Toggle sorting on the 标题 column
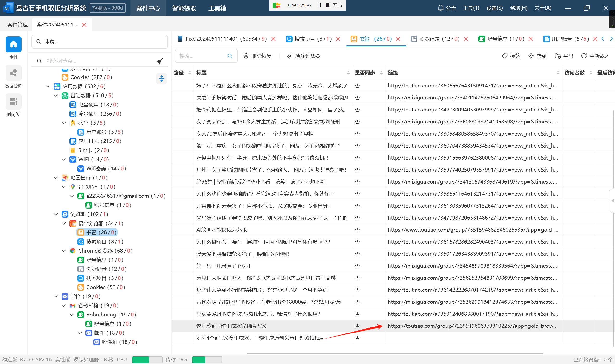Image resolution: width=615 pixels, height=364 pixels. (348, 73)
